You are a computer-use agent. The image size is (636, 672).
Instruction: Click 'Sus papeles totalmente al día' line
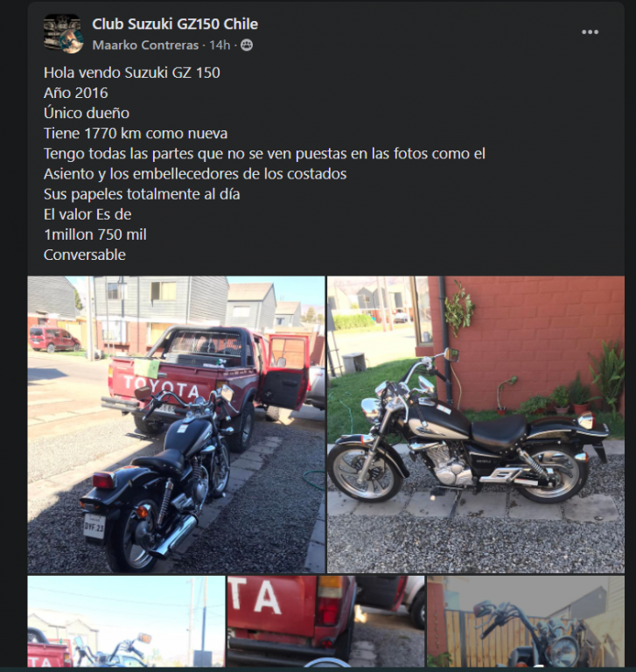[x=142, y=194]
